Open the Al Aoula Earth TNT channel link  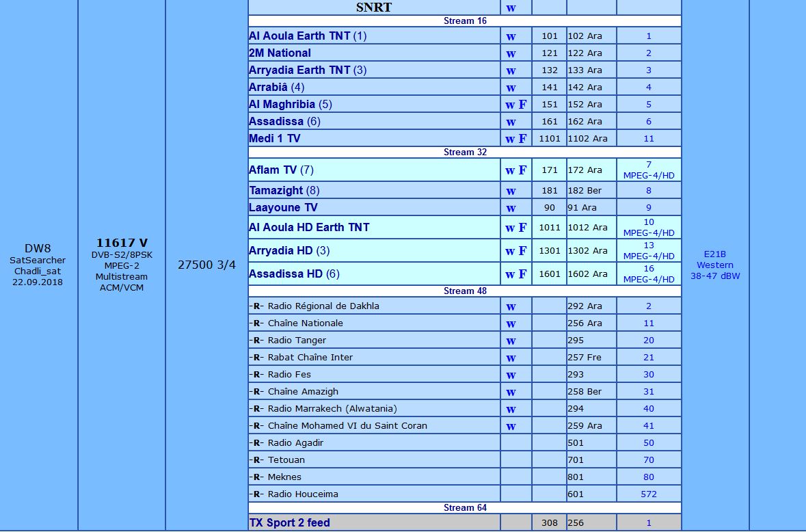coord(299,36)
